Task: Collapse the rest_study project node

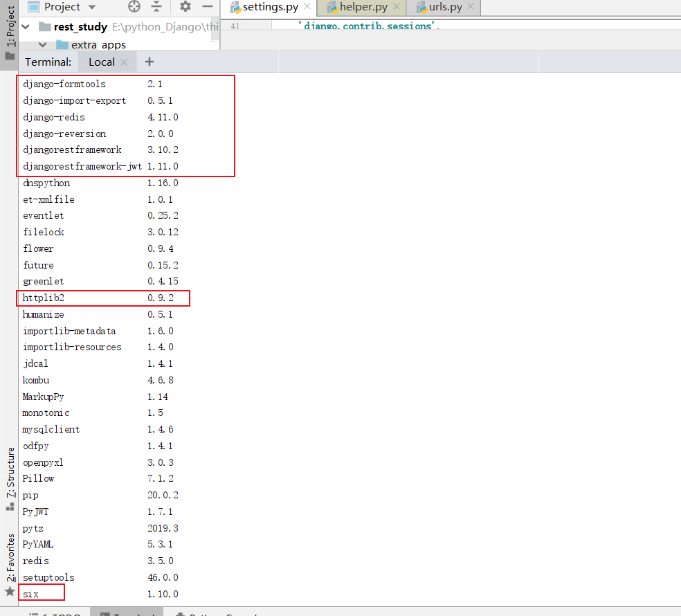Action: pyautogui.click(x=26, y=27)
